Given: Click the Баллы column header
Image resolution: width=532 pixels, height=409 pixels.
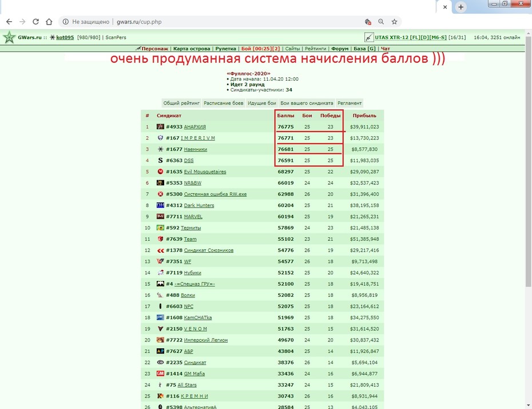Looking at the screenshot, I should pyautogui.click(x=285, y=116).
